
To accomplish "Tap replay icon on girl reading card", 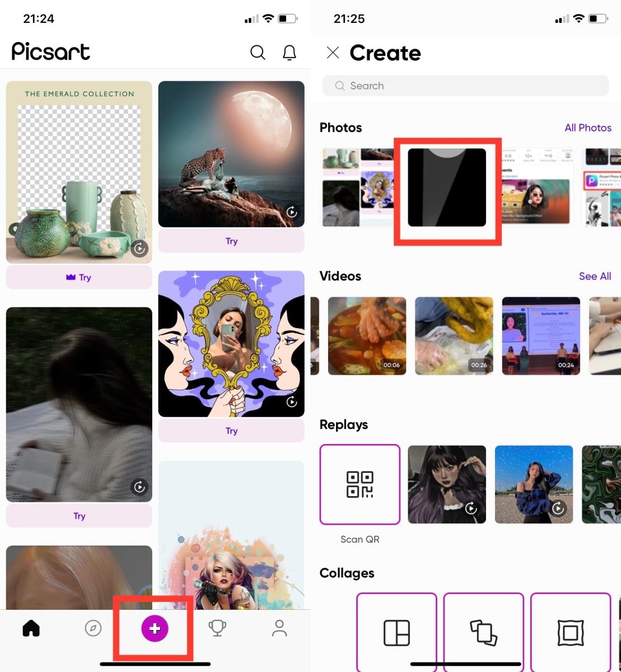I will click(139, 487).
